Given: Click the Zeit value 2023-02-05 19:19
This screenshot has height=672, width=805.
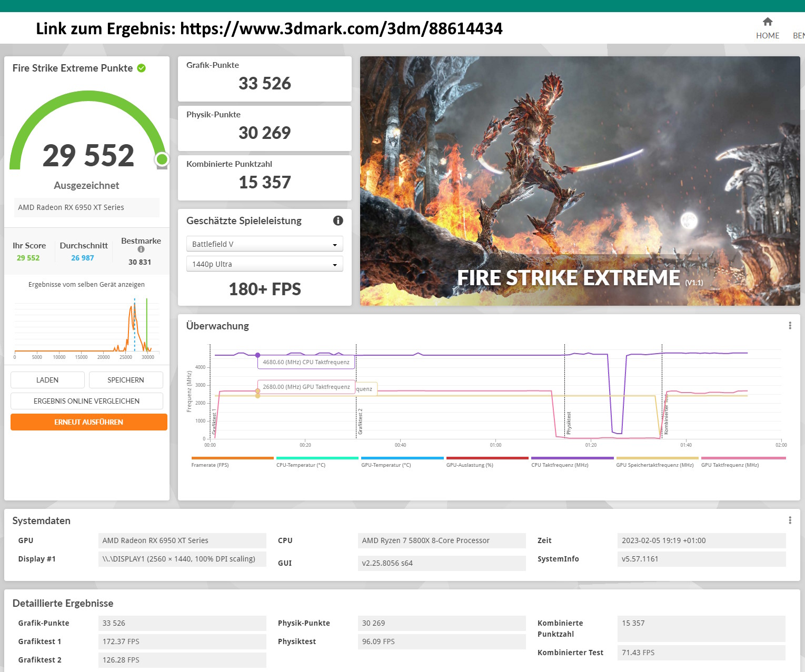Looking at the screenshot, I should [x=701, y=540].
